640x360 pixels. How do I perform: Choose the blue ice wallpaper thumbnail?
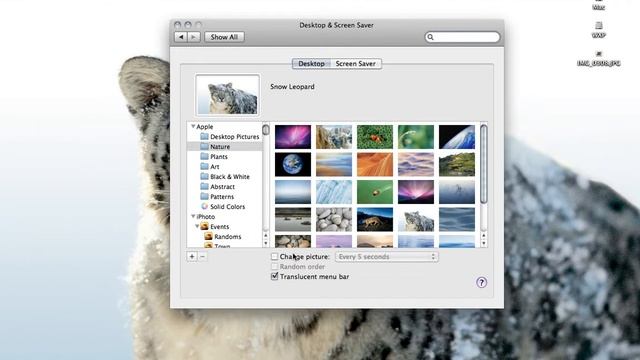pyautogui.click(x=334, y=192)
